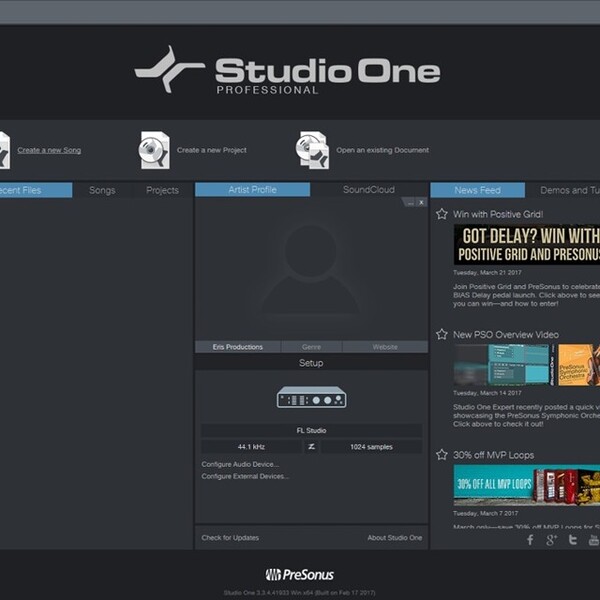The image size is (600, 600).
Task: Click the Studio One logo
Action: [288, 70]
